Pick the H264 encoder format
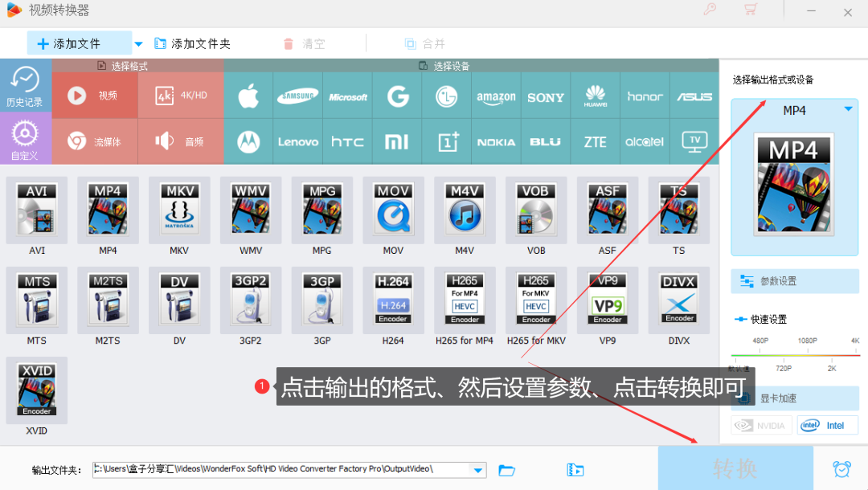Screen dimensions: 868x490 pos(394,300)
